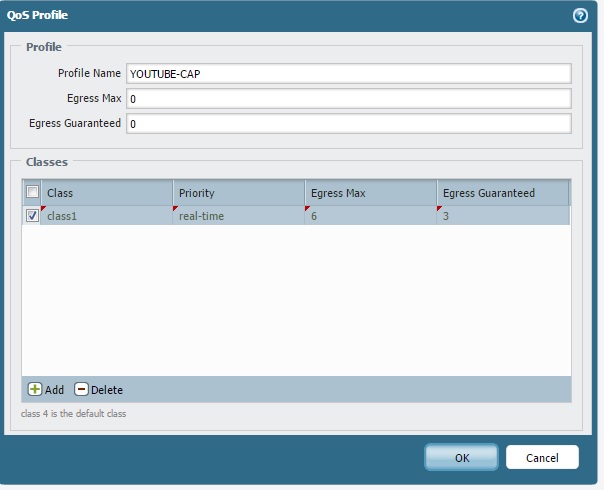Click the empty area of Classes grid
This screenshot has width=604, height=490.
296,300
